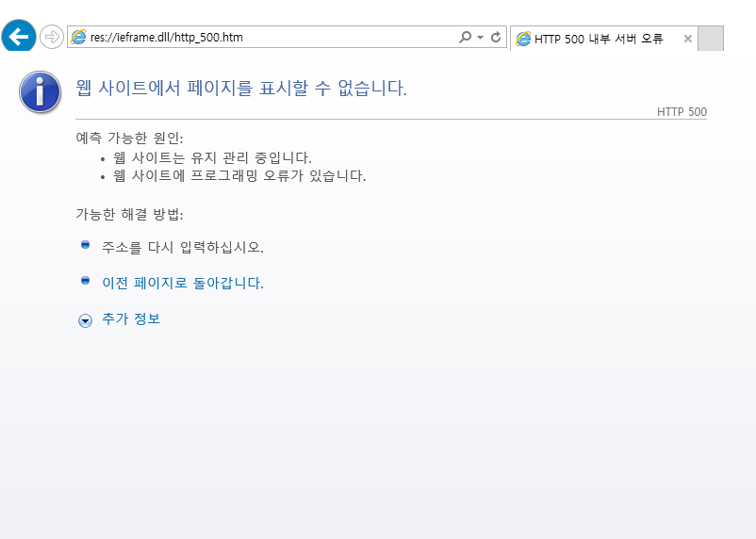Select the HTTP 500 내부 서버 오류 tab
The width and height of the screenshot is (756, 539).
point(603,39)
